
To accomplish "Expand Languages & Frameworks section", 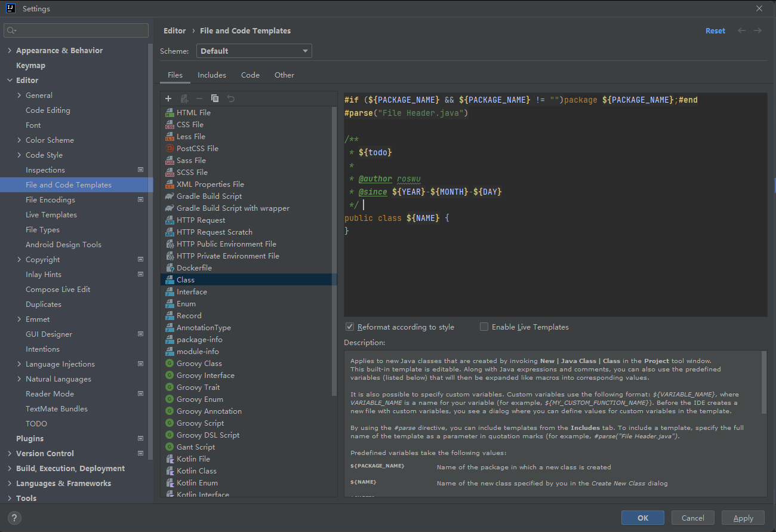I will pos(10,483).
